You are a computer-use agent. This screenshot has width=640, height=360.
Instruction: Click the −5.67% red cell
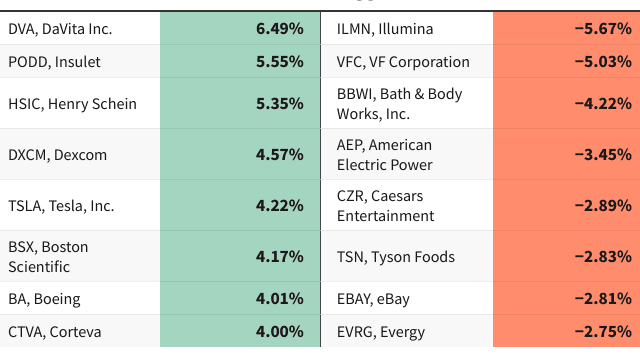tap(567, 29)
